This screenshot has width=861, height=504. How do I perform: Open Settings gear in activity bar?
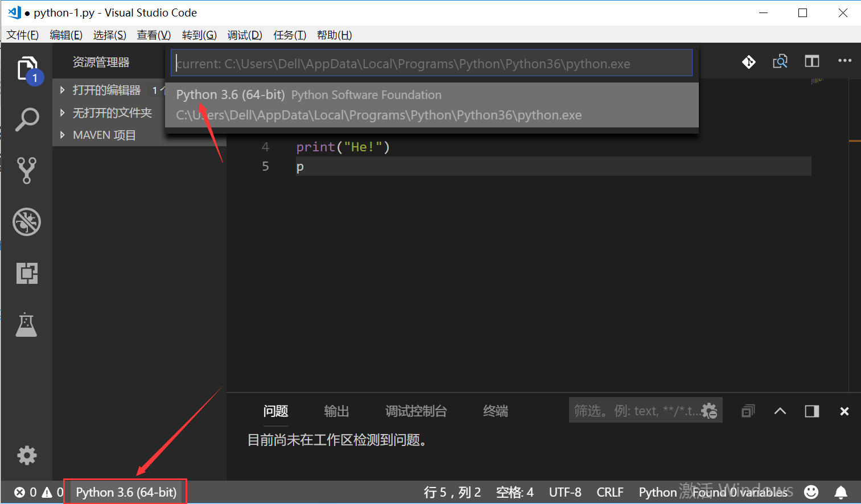coord(27,455)
